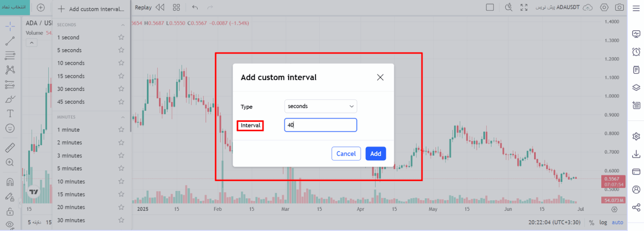This screenshot has width=644, height=231.
Task: Favorite the 1 second interval star
Action: point(121,37)
